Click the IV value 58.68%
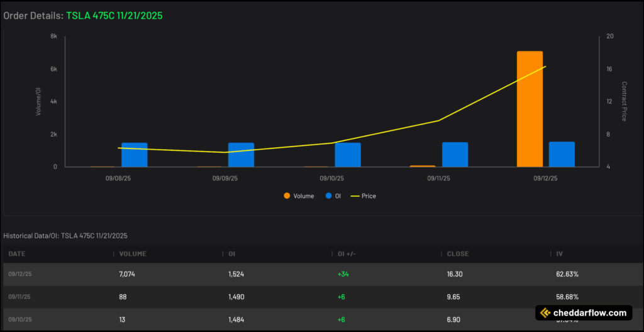This screenshot has height=332, width=644. click(x=567, y=297)
